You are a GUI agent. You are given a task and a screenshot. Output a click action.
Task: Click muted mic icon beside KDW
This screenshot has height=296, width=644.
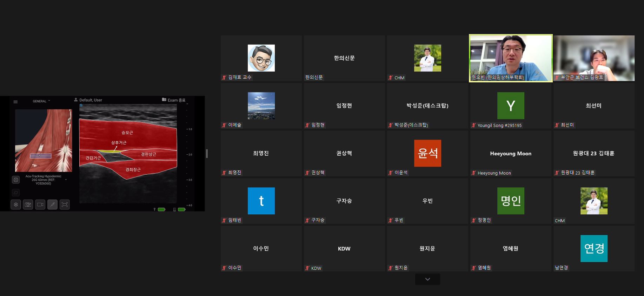pyautogui.click(x=307, y=268)
